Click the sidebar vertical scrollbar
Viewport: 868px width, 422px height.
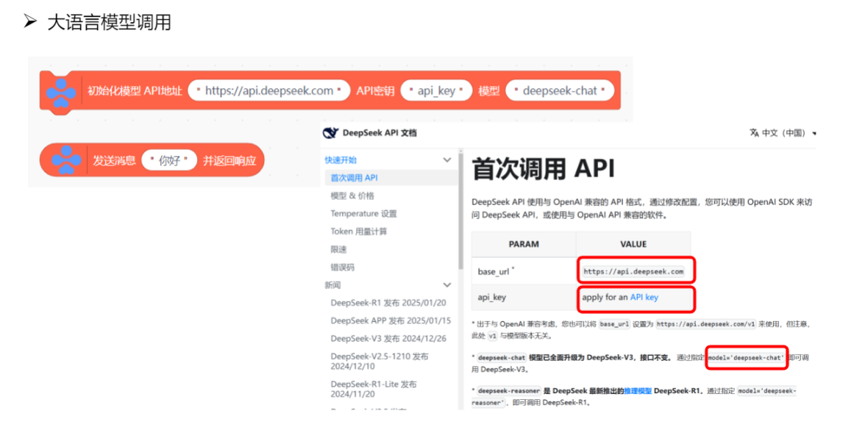(x=460, y=210)
